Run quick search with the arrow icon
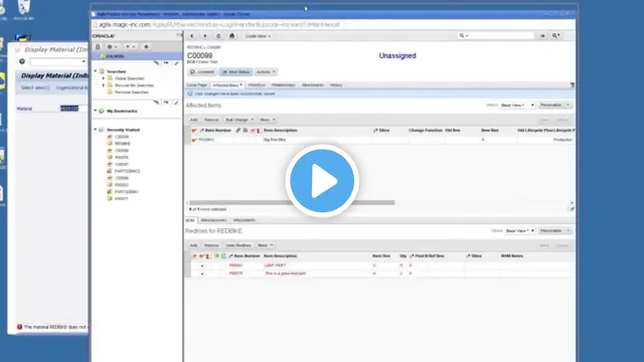The width and height of the screenshot is (644, 362). (x=542, y=36)
